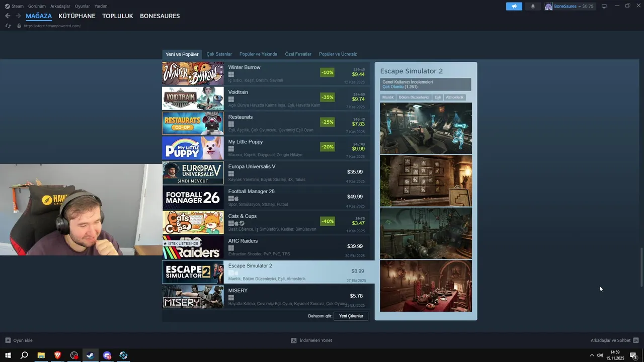The height and width of the screenshot is (362, 644).
Task: Click the announcements megaphone button
Action: tap(514, 6)
